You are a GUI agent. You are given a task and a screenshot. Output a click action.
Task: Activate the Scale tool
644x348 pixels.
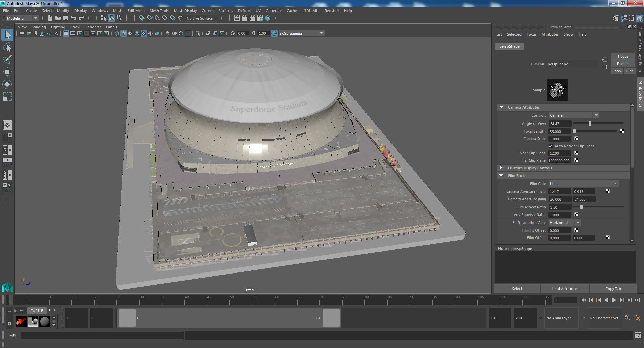(x=7, y=97)
